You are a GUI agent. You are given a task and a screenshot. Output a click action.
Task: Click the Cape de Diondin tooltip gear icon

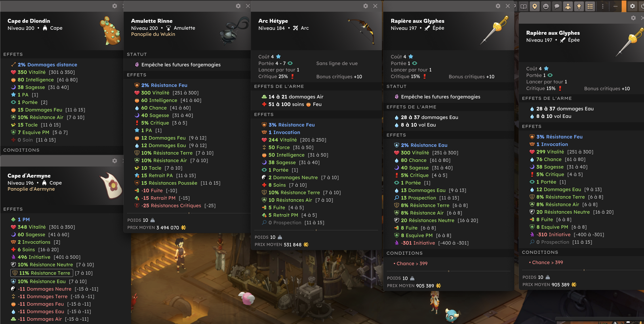[x=114, y=6]
